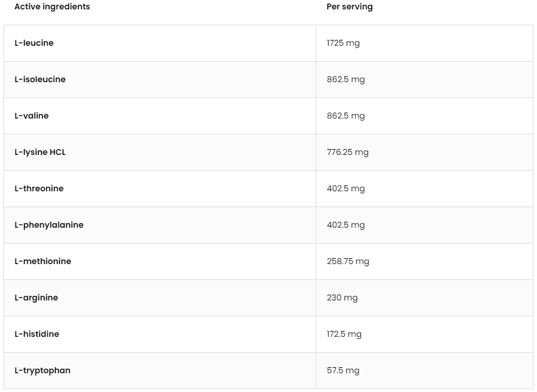Screen dimensions: 537x392
Task: Click the "Per serving" column header
Action: (349, 7)
